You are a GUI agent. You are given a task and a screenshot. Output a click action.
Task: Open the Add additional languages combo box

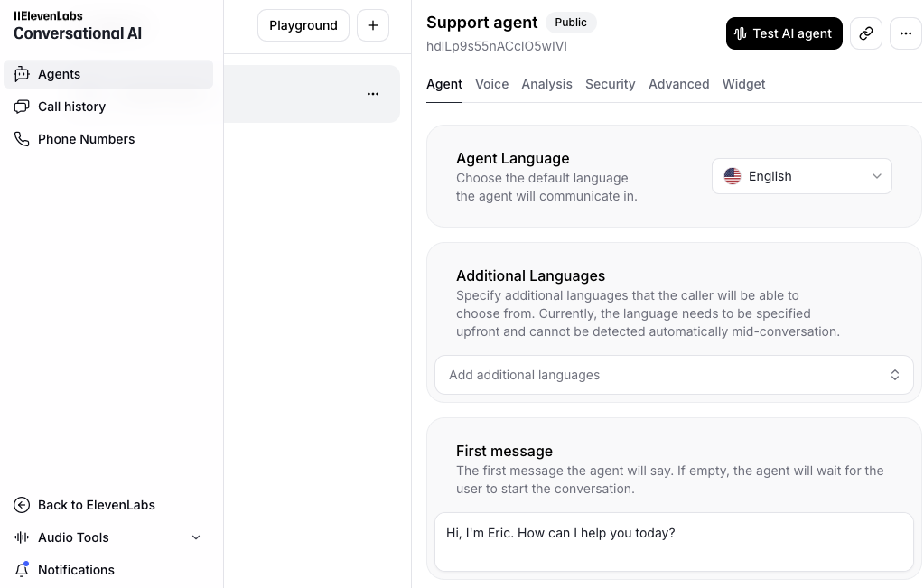[x=674, y=375]
